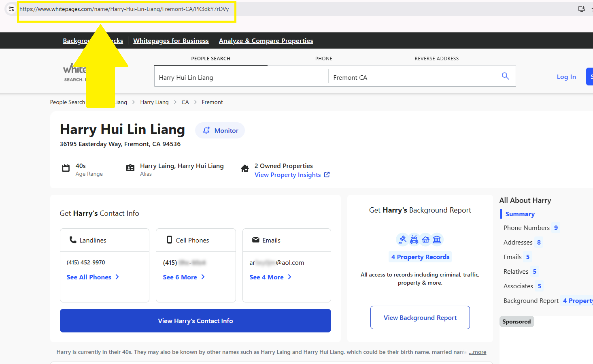Click the 4 Property Records link
This screenshot has height=364, width=593.
420,257
